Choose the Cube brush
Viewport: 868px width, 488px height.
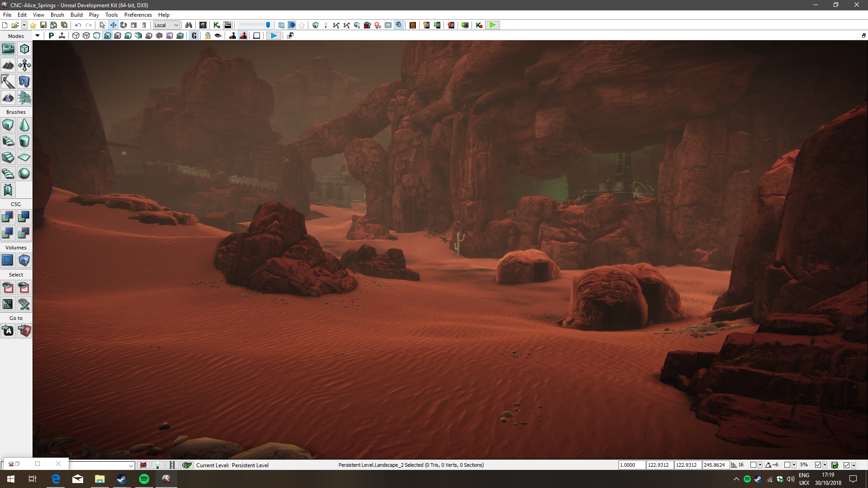8,125
